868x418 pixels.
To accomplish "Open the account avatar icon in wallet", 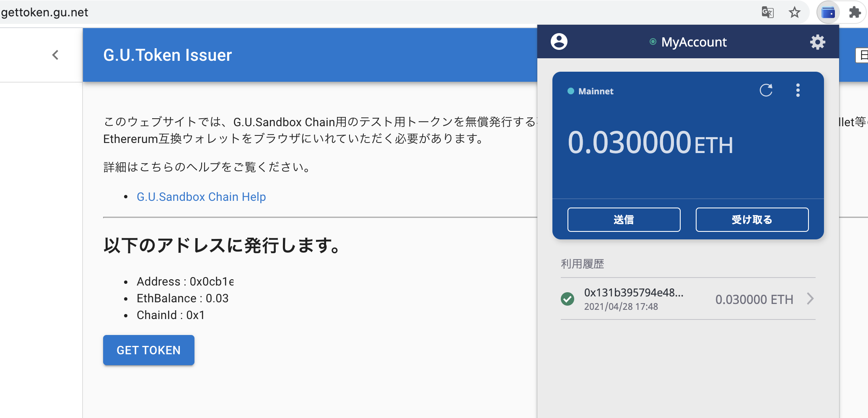I will point(559,42).
